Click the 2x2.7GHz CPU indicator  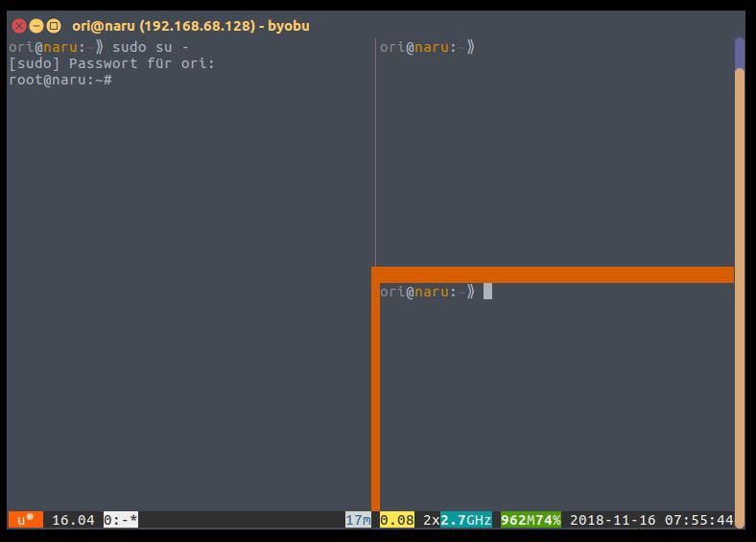458,520
